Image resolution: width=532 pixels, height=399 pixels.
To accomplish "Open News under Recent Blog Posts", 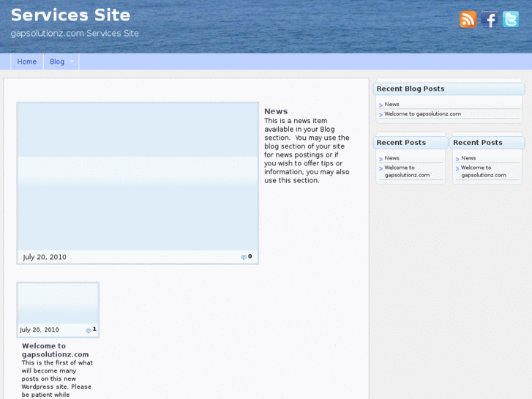I will (391, 104).
